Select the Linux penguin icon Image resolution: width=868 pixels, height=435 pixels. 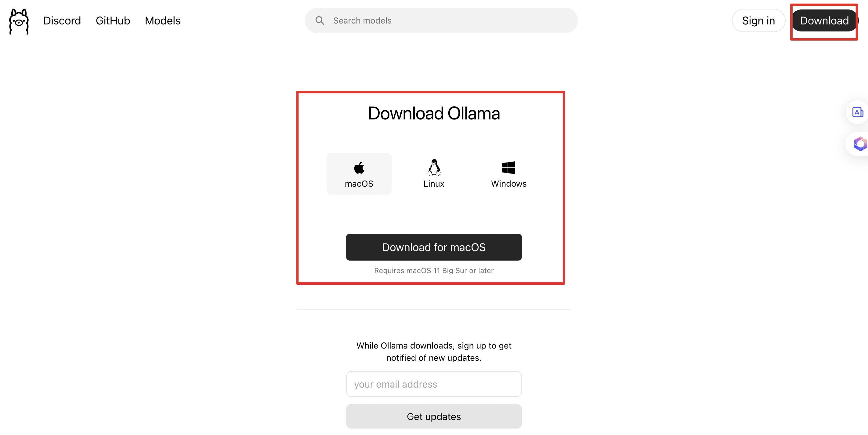(x=434, y=168)
